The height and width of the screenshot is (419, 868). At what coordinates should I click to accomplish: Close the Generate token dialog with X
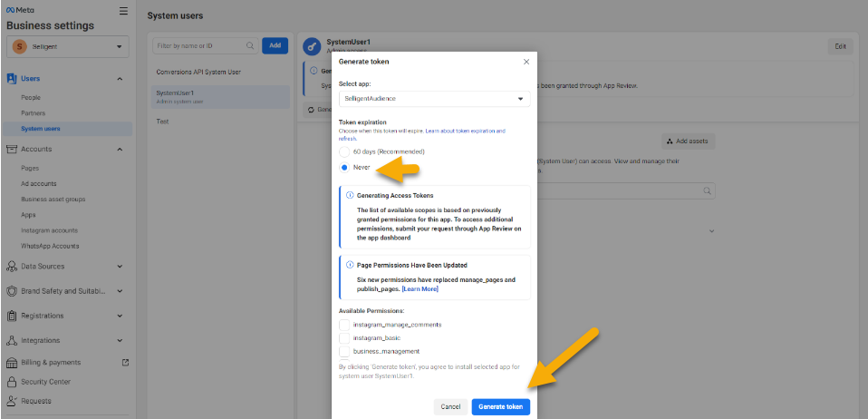526,62
